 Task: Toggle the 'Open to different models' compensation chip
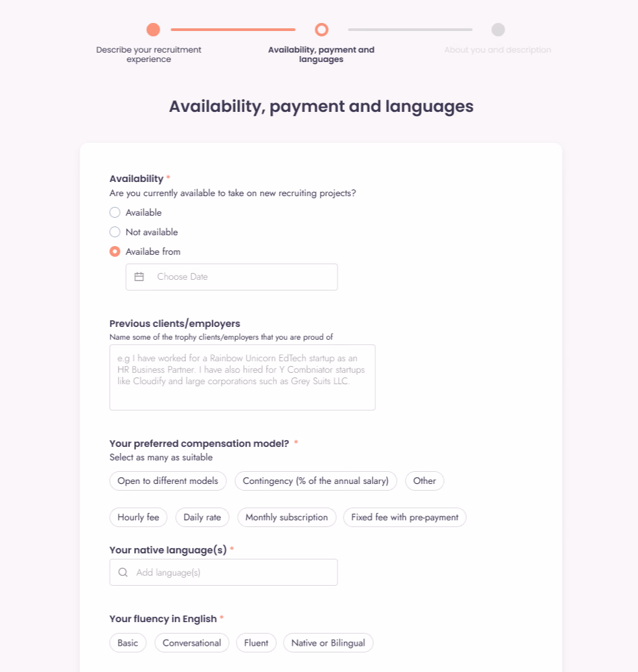pos(167,481)
